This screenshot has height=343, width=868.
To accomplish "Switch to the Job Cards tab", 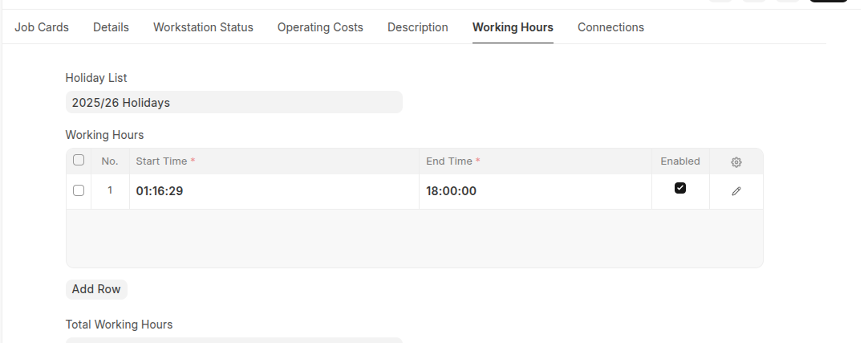I will 42,27.
